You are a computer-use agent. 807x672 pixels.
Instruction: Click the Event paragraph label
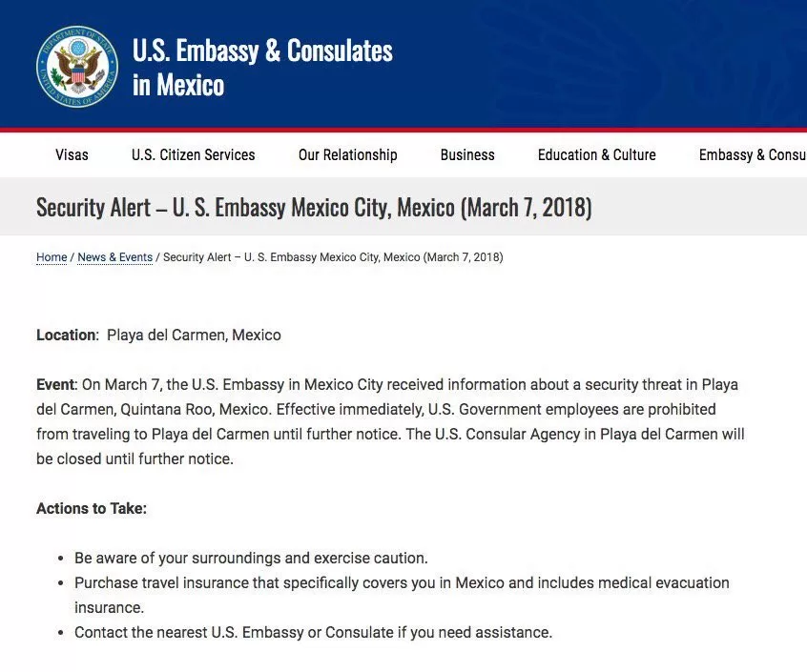pyautogui.click(x=56, y=384)
